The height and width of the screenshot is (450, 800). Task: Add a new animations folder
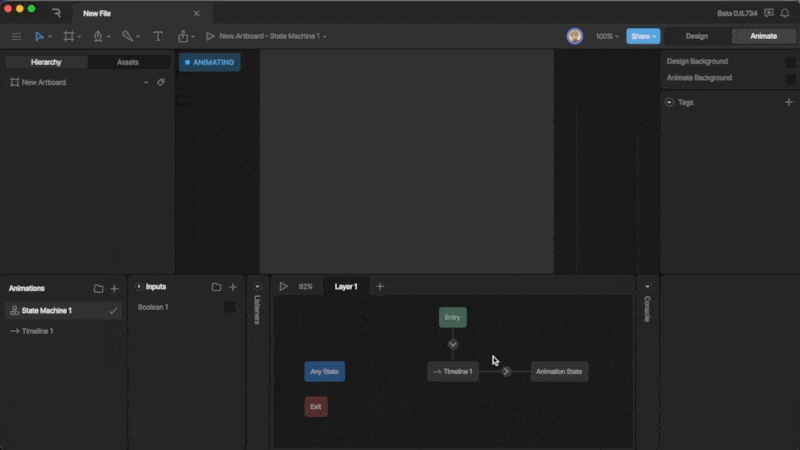pyautogui.click(x=98, y=289)
